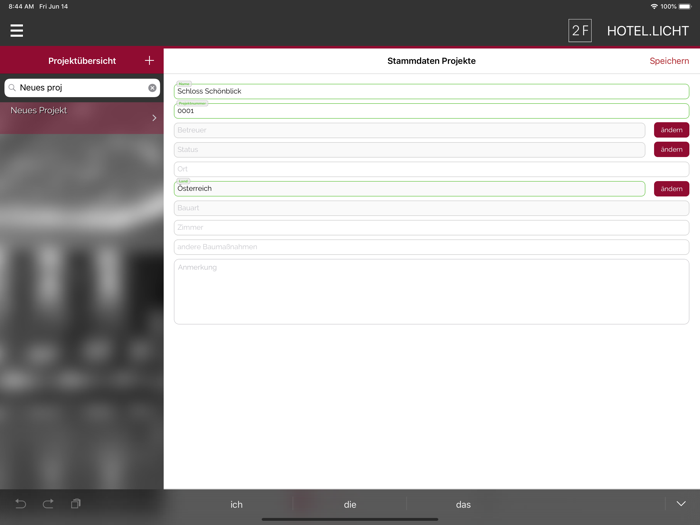Choose the suggestion "ich"
This screenshot has width=700, height=525.
point(236,504)
